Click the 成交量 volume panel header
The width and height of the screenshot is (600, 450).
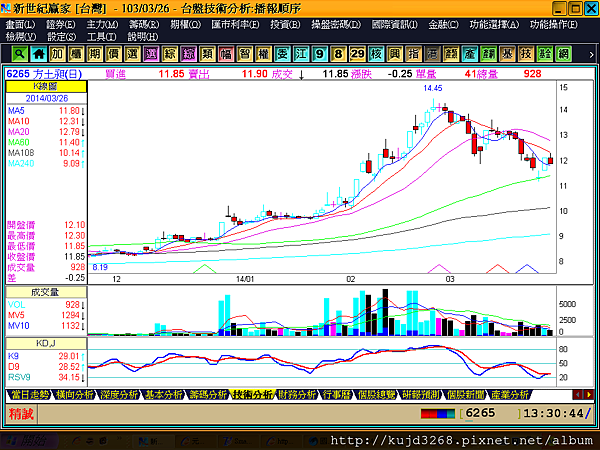[46, 292]
